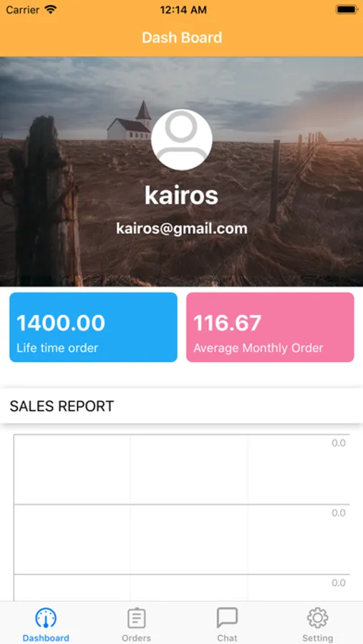Viewport: 363px width, 644px height.
Task: Tap the Wi-Fi status icon
Action: [51, 10]
